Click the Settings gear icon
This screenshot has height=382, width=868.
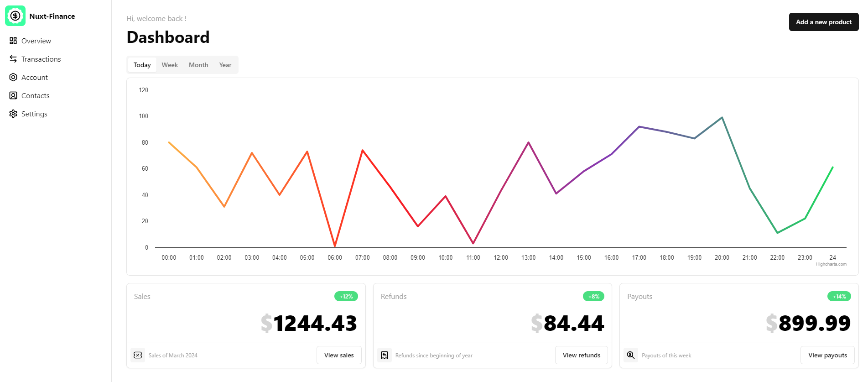click(x=13, y=114)
